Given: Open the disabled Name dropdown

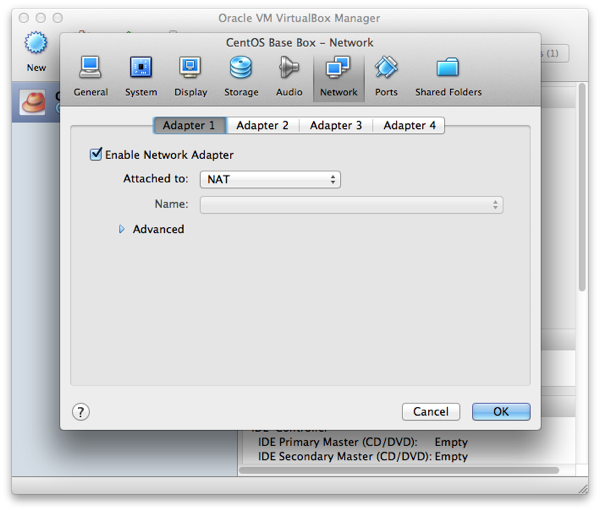Looking at the screenshot, I should tap(351, 205).
